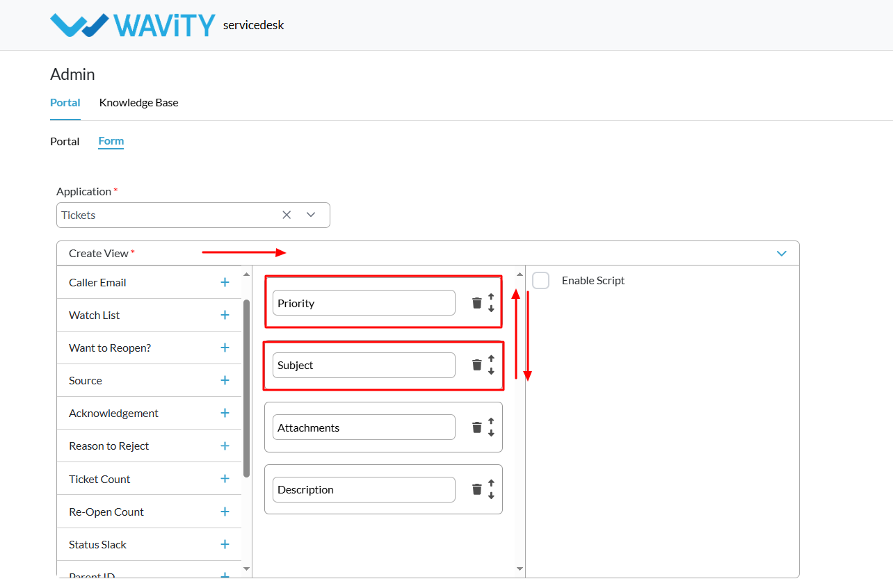Add the Watch List field via plus icon
The width and height of the screenshot is (893, 588).
click(x=225, y=315)
